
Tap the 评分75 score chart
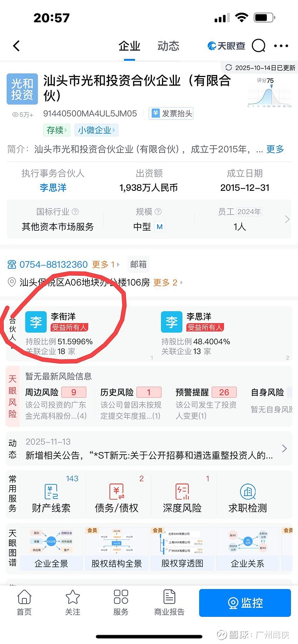coord(269,92)
